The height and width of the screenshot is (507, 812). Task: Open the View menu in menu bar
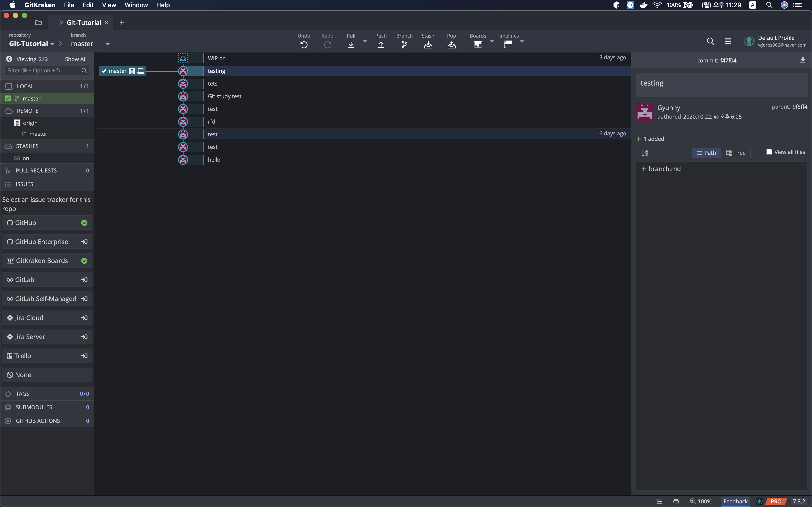[109, 5]
